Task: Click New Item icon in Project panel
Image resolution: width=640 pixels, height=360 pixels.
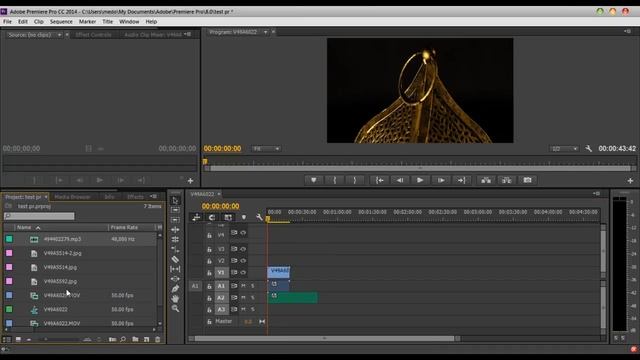Action: pos(147,339)
